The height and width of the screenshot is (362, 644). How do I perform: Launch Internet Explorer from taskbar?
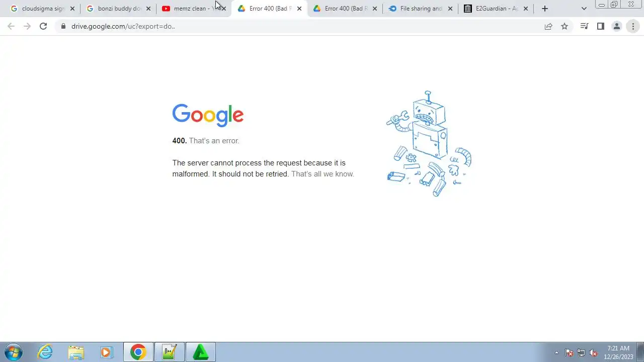coord(45,352)
